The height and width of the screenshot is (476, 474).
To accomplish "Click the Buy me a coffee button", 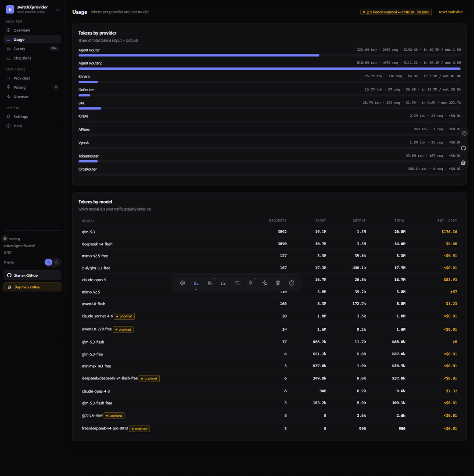I will tap(32, 287).
